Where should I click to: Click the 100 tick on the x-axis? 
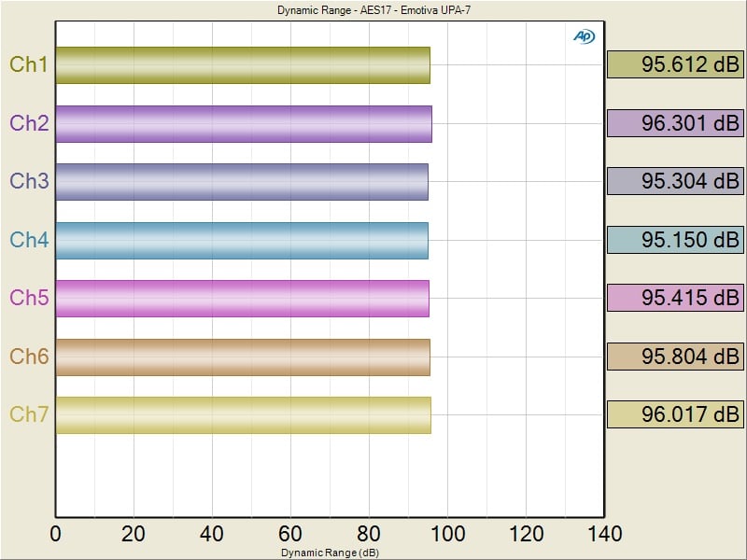[x=447, y=535]
